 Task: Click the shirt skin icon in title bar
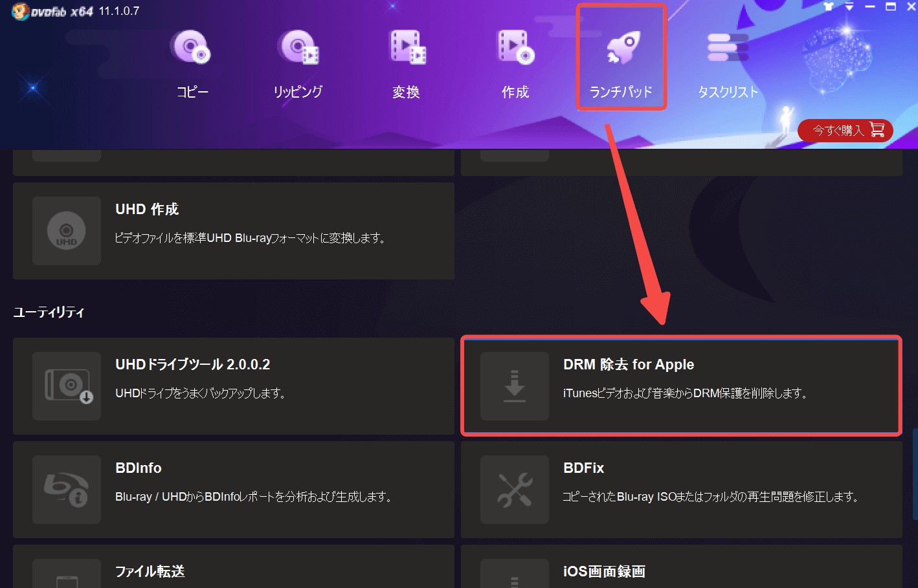point(828,6)
